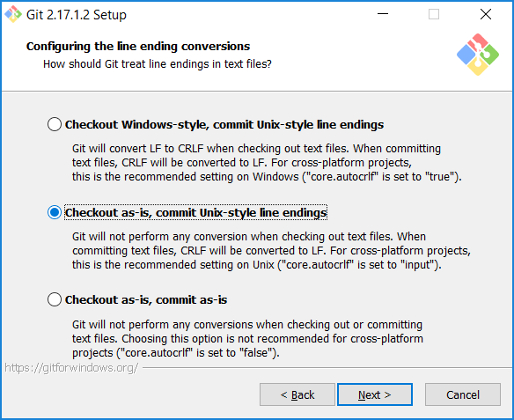Click the core.autocrlf false description paragraph

click(247, 339)
